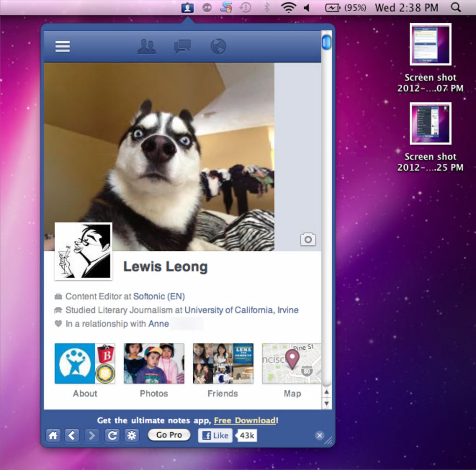Open the messages chat bubbles icon

point(182,47)
